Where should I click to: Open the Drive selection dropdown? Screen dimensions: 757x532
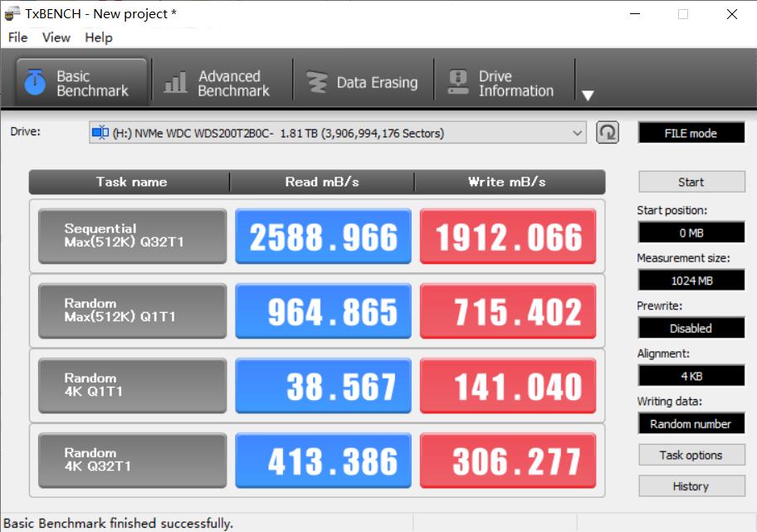point(332,131)
